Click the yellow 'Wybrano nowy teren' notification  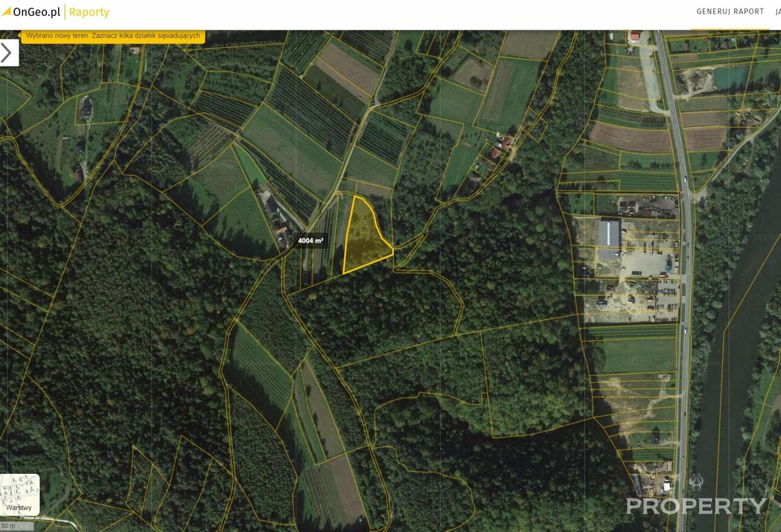113,36
